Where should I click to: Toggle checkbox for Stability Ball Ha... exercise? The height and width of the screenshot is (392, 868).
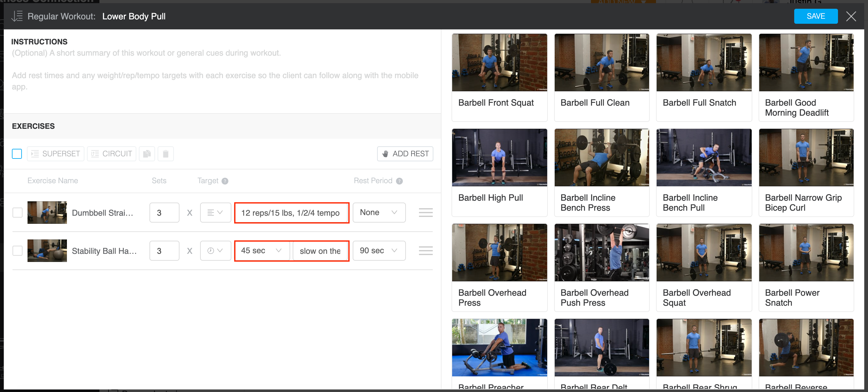click(17, 251)
